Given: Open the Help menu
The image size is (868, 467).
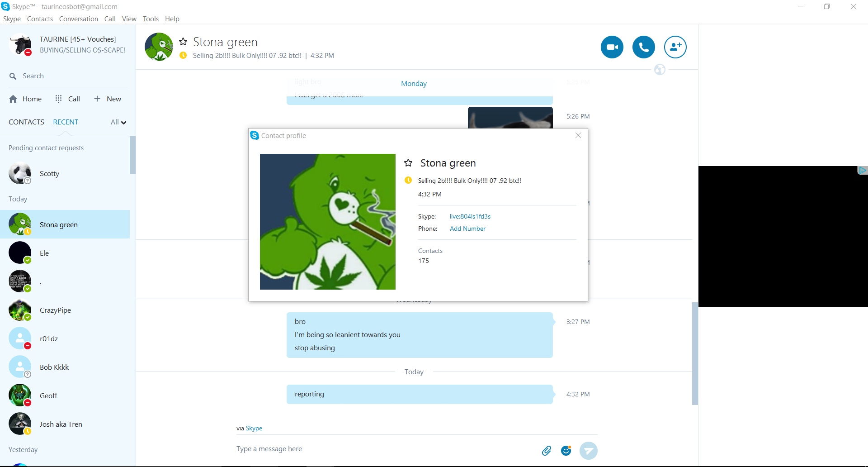Looking at the screenshot, I should pos(172,19).
